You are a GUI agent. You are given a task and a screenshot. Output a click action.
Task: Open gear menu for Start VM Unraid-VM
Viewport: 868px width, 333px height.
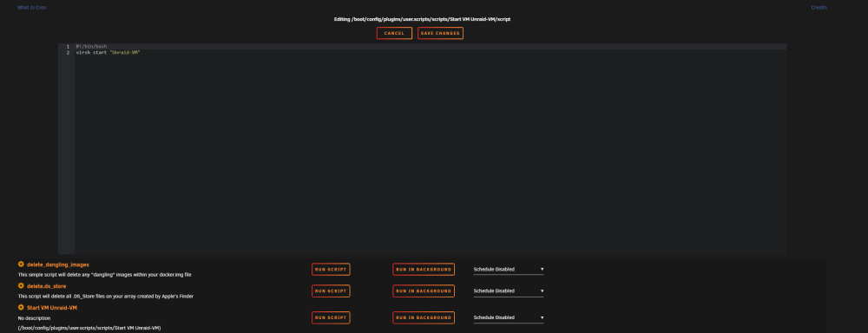pos(21,308)
